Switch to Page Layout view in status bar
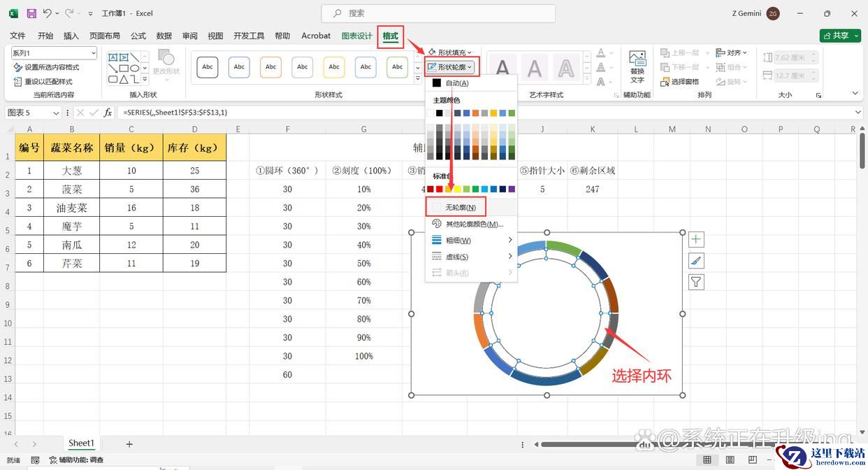This screenshot has width=868, height=470. pos(729,460)
